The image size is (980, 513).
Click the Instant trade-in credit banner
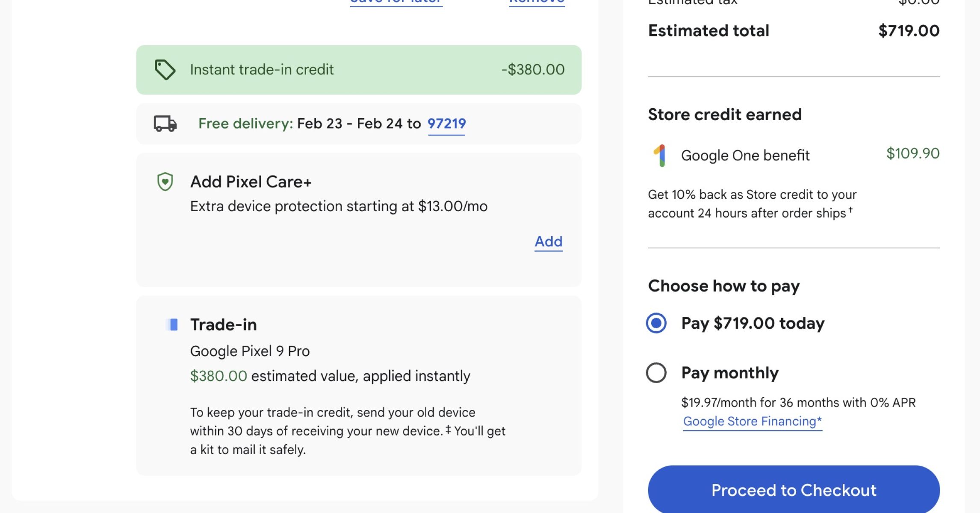[358, 70]
